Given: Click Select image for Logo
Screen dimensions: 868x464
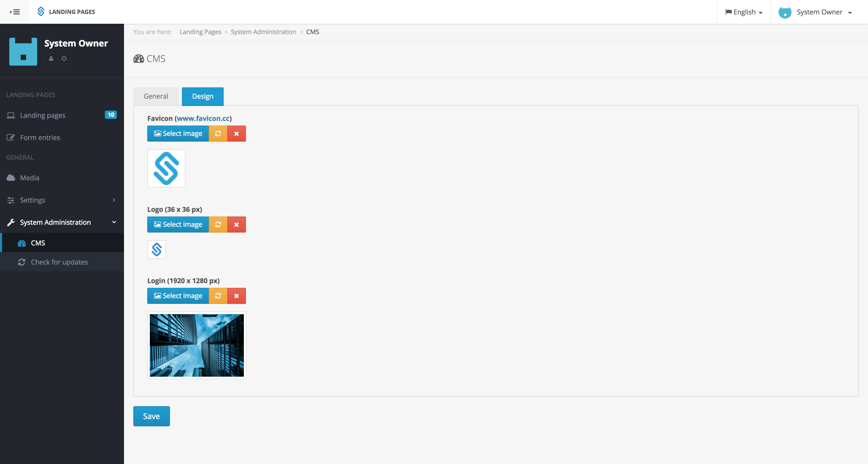Looking at the screenshot, I should 178,225.
